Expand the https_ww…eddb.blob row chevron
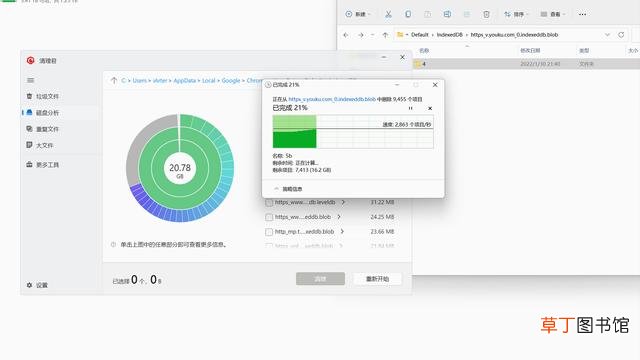640x360 pixels. tap(339, 217)
